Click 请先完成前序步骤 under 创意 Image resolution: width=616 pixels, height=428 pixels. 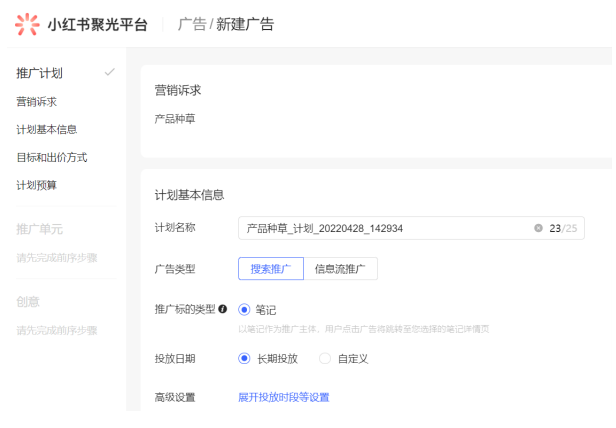coord(57,330)
